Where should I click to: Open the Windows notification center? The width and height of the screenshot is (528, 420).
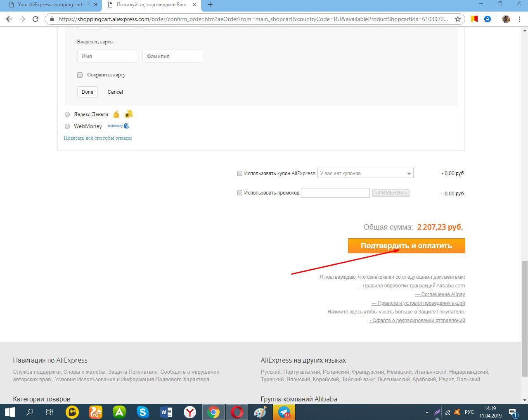pos(513,412)
